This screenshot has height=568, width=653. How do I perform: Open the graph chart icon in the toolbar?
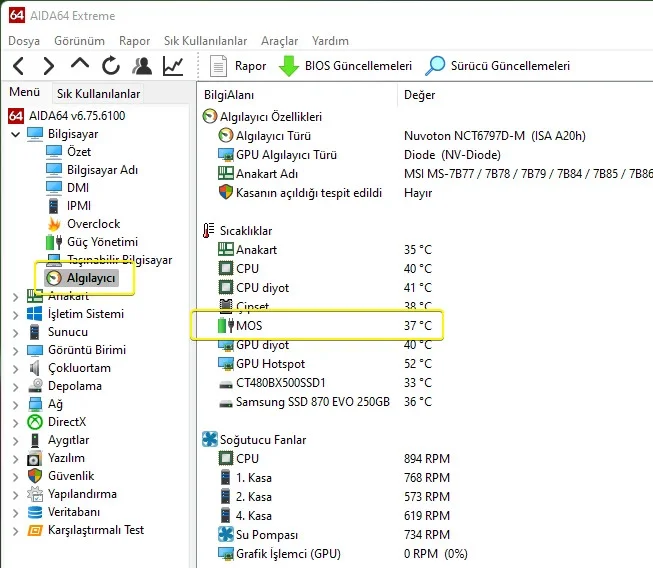click(173, 66)
